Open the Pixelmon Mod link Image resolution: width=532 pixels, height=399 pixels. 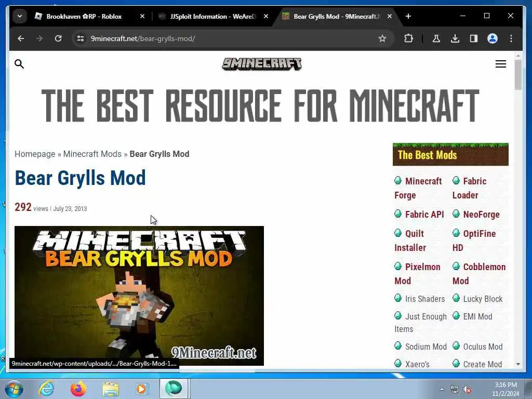[x=417, y=274]
